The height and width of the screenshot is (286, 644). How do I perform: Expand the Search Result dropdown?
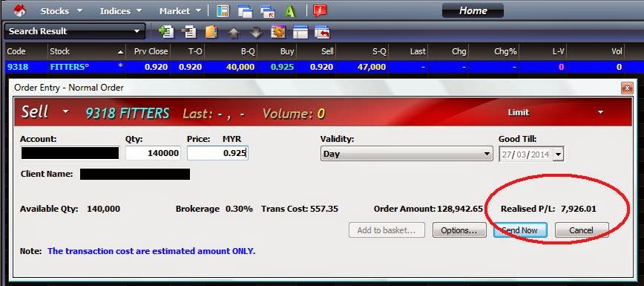[75, 31]
